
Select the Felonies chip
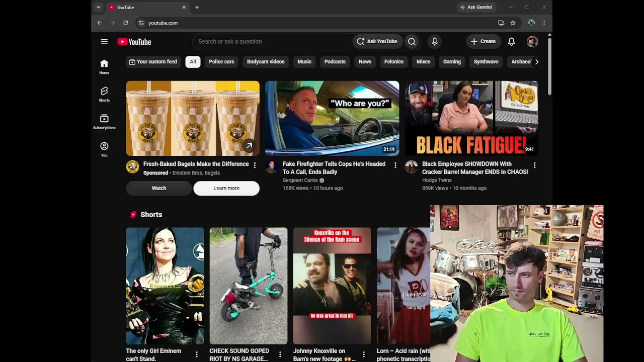coord(394,62)
